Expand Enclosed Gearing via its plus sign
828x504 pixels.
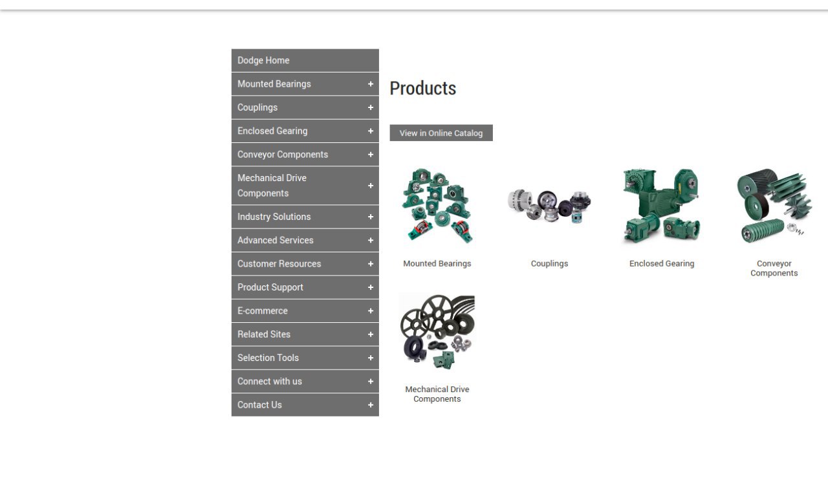click(371, 131)
